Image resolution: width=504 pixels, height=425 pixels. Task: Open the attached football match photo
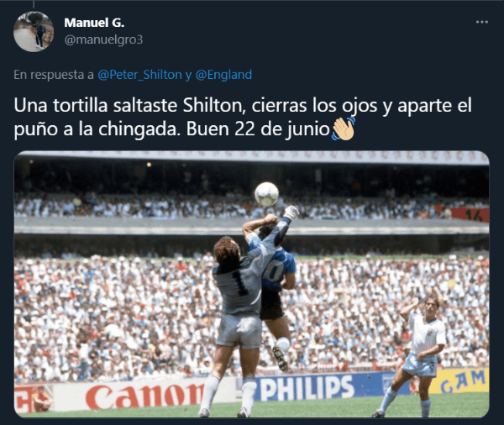252,284
